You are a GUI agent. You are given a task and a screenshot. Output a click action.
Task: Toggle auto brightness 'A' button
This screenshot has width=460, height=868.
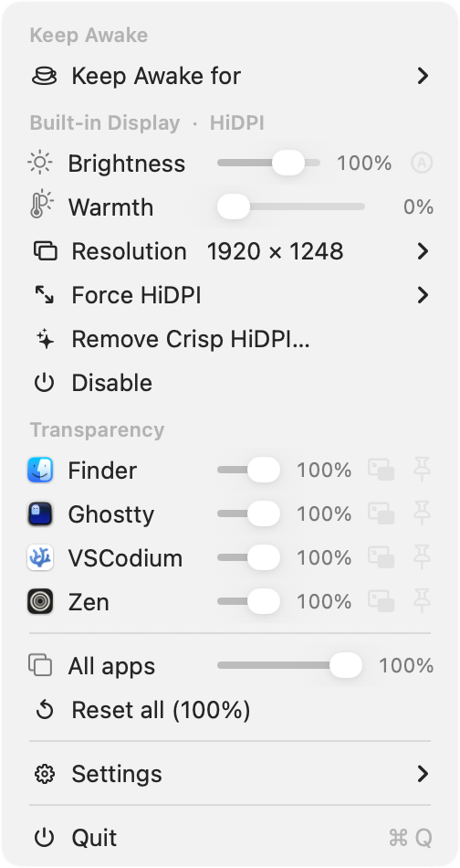coord(422,164)
